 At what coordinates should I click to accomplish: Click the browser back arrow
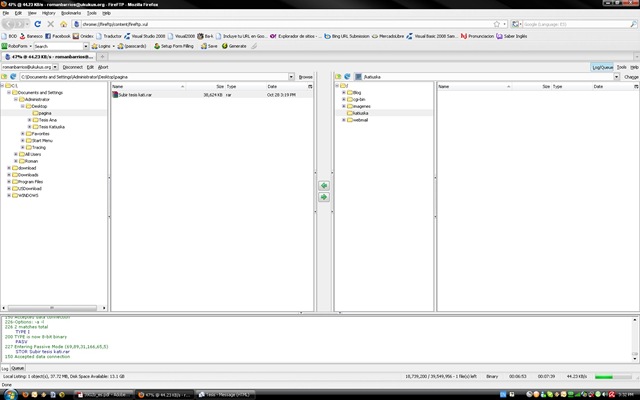point(9,24)
